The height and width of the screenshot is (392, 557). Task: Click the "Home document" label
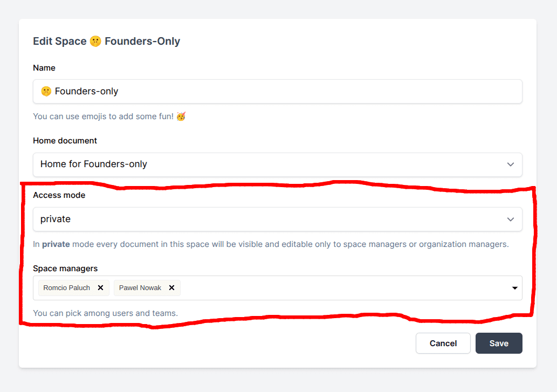tap(65, 141)
